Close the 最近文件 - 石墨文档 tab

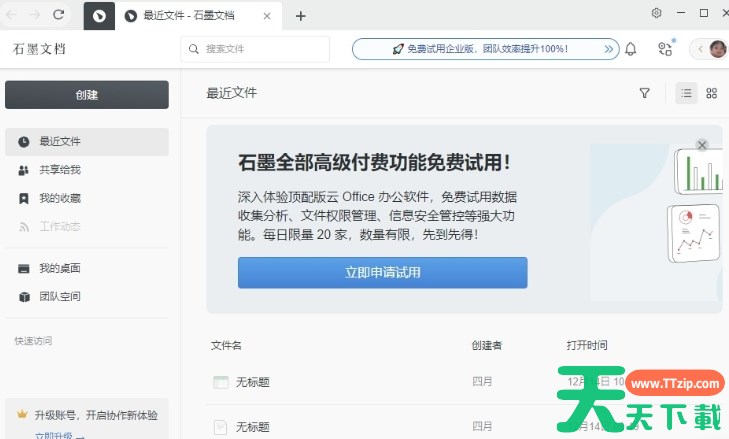pos(267,16)
